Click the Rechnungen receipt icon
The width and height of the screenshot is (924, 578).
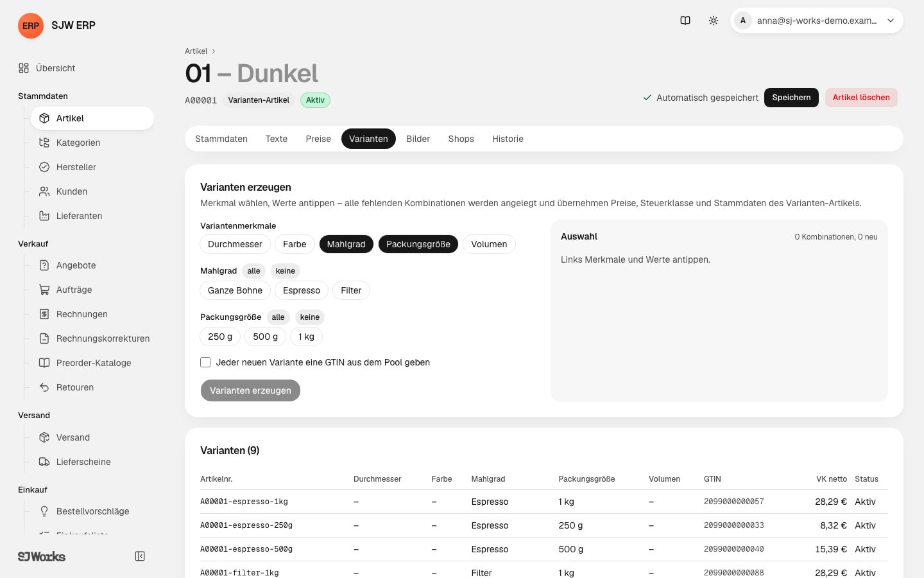pyautogui.click(x=44, y=314)
